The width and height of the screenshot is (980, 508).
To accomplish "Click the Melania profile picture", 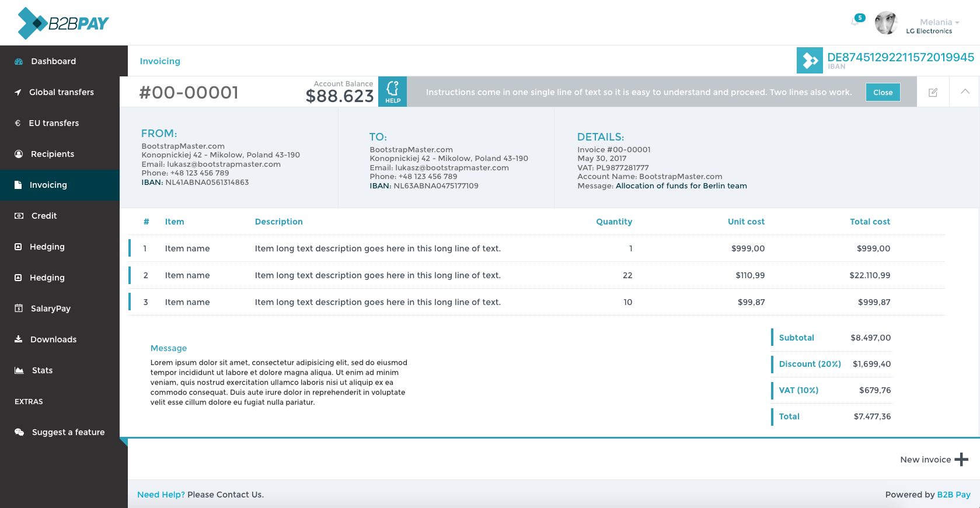I will click(886, 23).
